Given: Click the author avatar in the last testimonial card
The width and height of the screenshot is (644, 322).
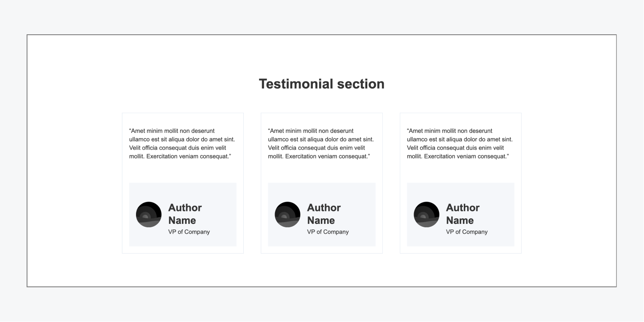Looking at the screenshot, I should pos(426,214).
